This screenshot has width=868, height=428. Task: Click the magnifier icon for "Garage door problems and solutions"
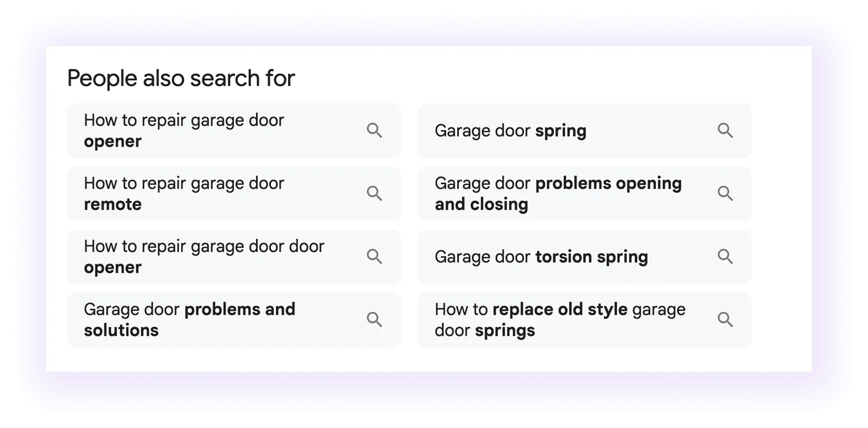click(x=374, y=320)
